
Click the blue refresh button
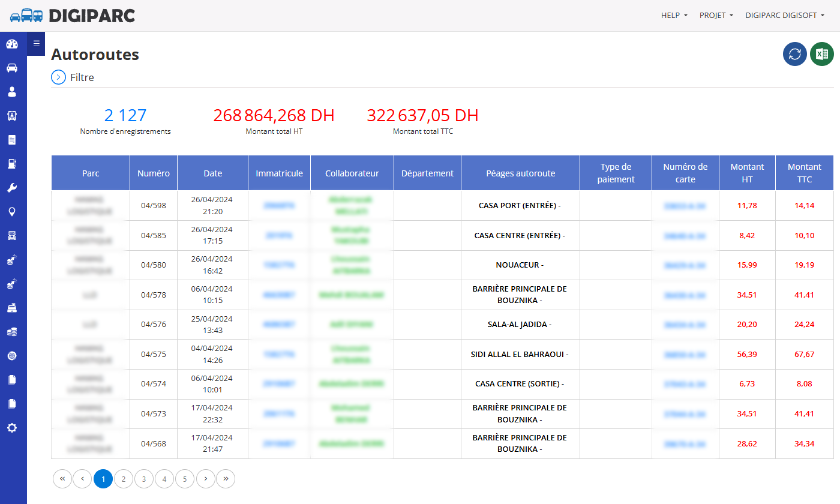[795, 54]
